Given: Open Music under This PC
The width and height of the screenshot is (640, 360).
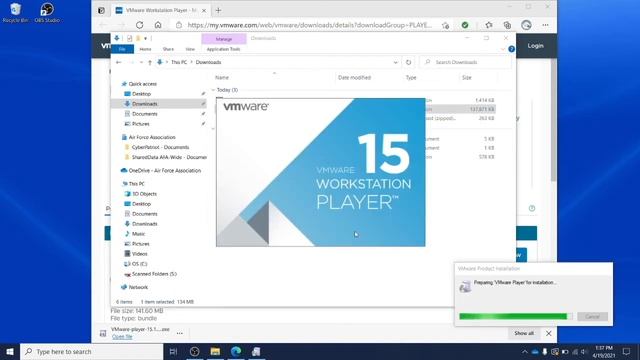Looking at the screenshot, I should click(138, 234).
